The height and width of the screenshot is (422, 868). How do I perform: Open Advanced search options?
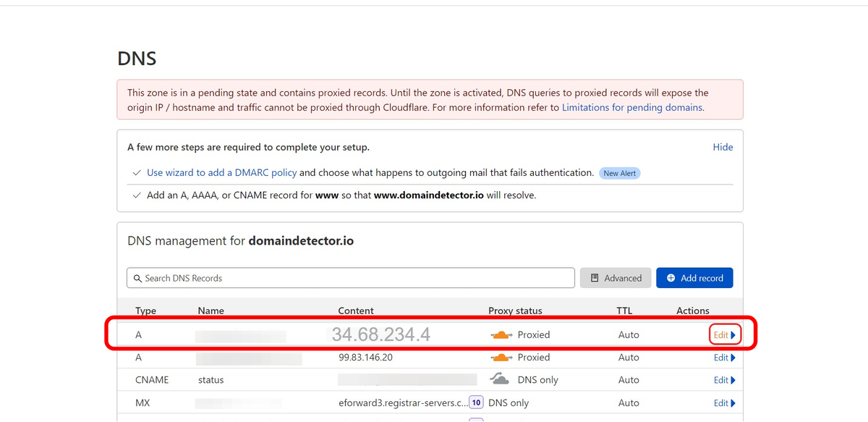pyautogui.click(x=616, y=278)
